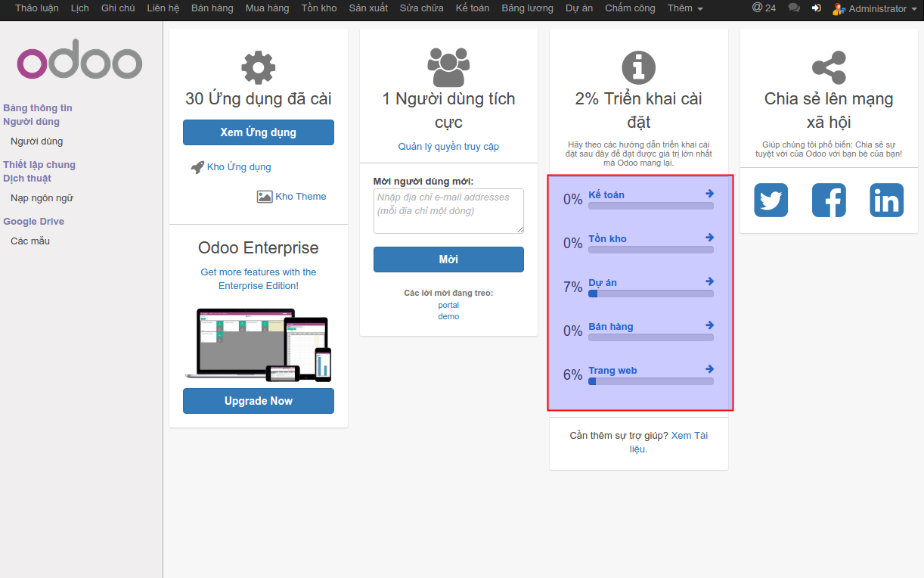The width and height of the screenshot is (924, 578).
Task: Open the @ mentions counter showing 24
Action: click(x=764, y=8)
